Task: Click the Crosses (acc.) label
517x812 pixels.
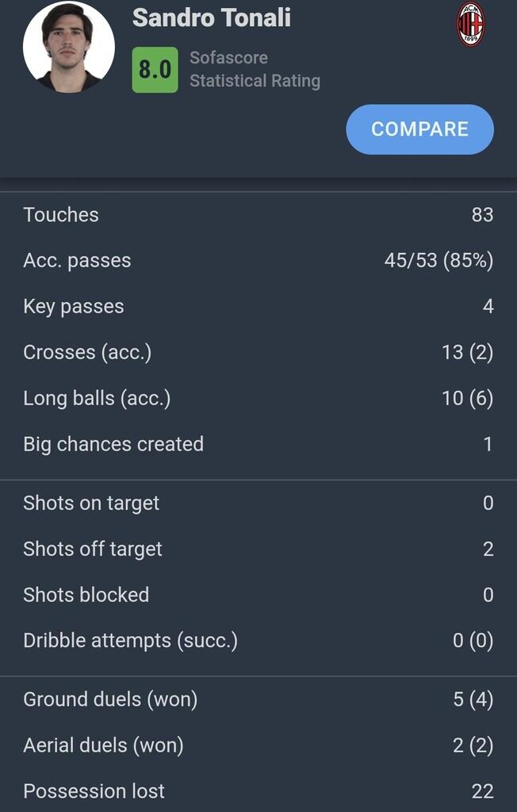Action: (x=87, y=353)
